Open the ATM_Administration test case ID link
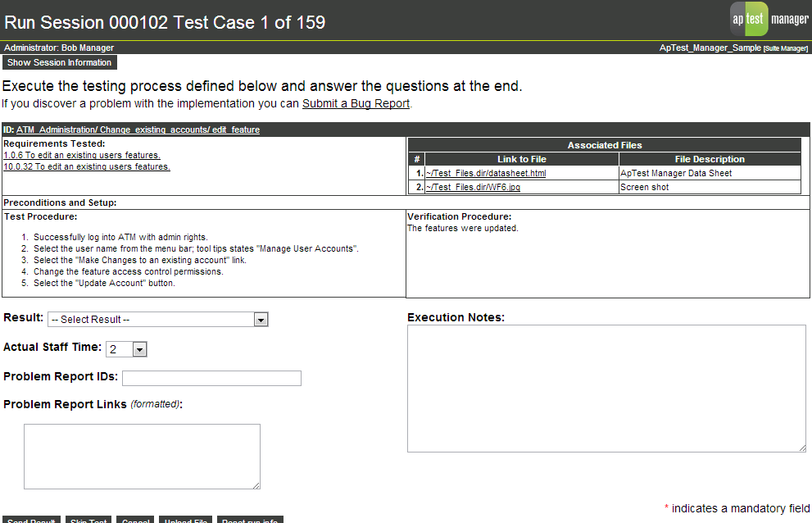812x523 pixels. coord(138,130)
